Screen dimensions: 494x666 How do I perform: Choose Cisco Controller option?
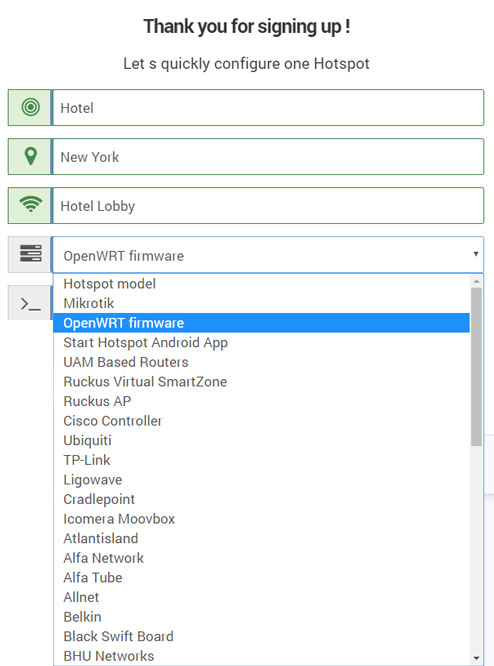click(261, 420)
